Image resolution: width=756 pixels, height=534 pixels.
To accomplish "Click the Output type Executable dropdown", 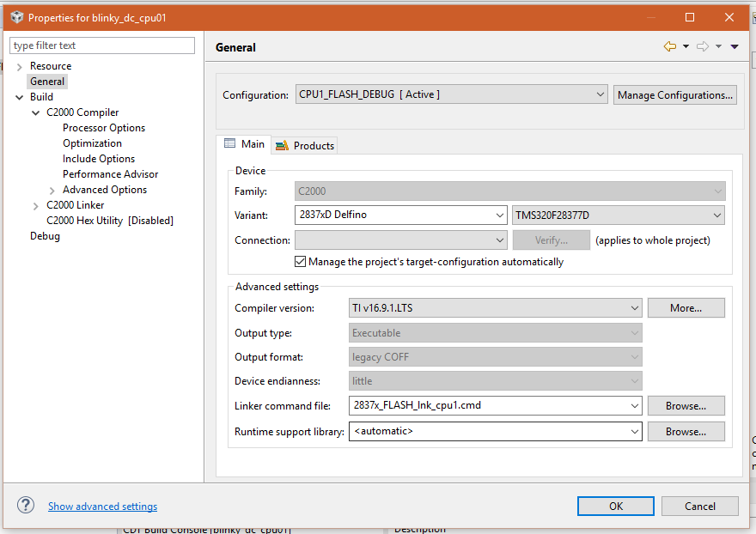I will click(x=495, y=332).
